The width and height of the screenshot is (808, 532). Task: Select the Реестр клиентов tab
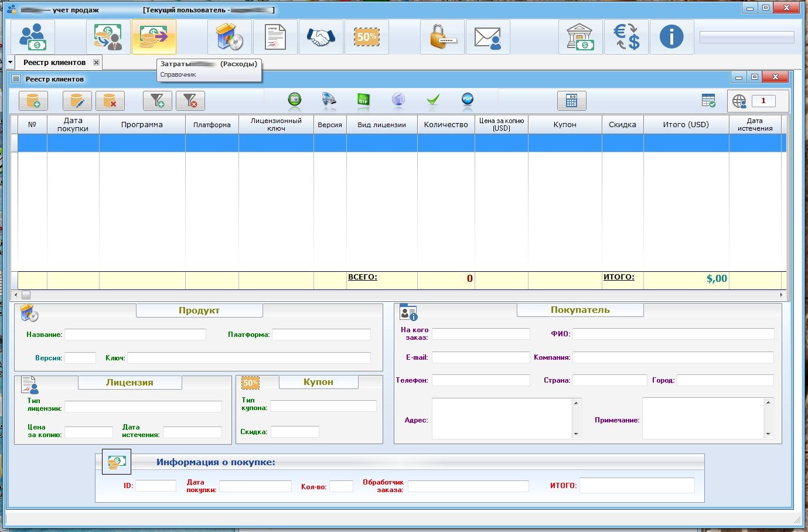(x=54, y=62)
